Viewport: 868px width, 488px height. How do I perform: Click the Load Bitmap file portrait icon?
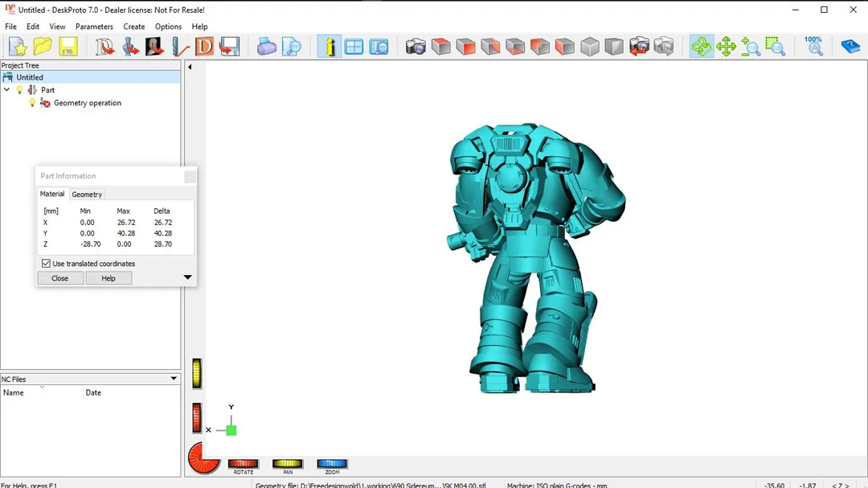[155, 47]
